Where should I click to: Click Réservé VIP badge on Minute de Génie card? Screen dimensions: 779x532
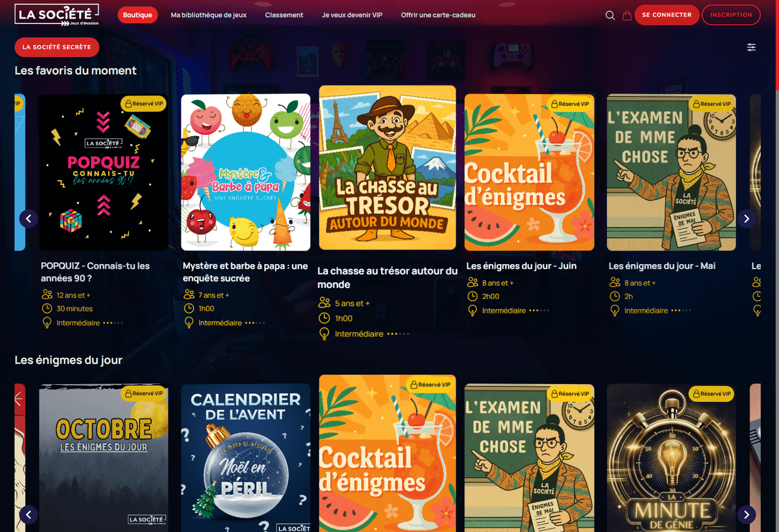pos(712,394)
